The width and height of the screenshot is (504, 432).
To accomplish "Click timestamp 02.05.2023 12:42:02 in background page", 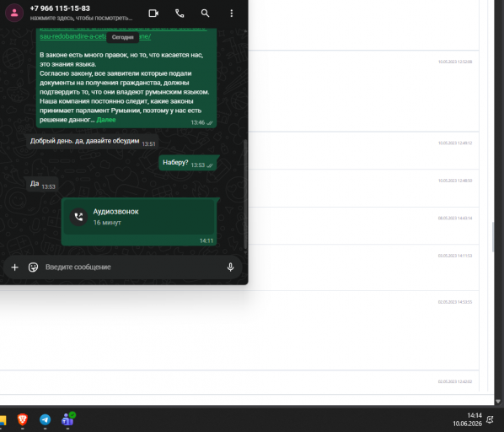I will [455, 382].
